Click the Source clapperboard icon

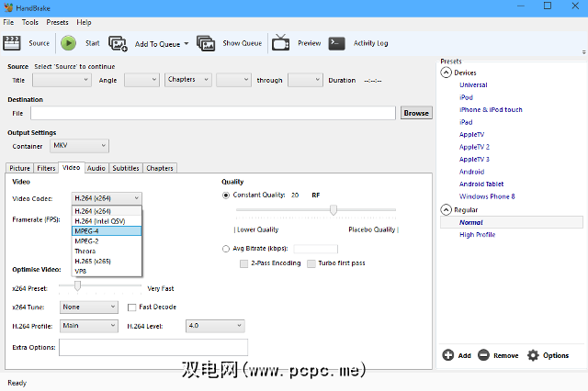[13, 43]
